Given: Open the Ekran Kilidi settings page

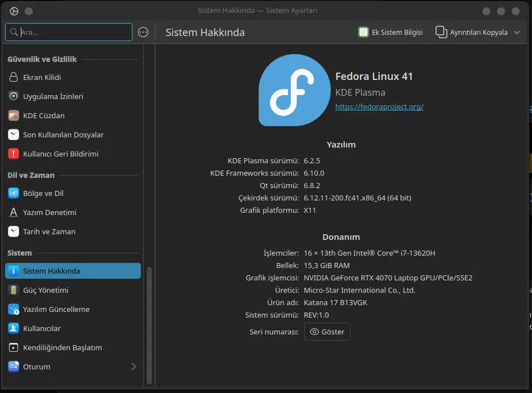Looking at the screenshot, I should pyautogui.click(x=73, y=77).
